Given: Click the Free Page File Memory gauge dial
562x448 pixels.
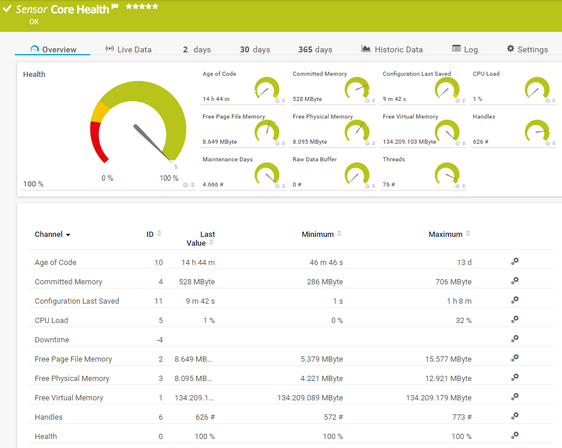Looking at the screenshot, I should point(267,131).
